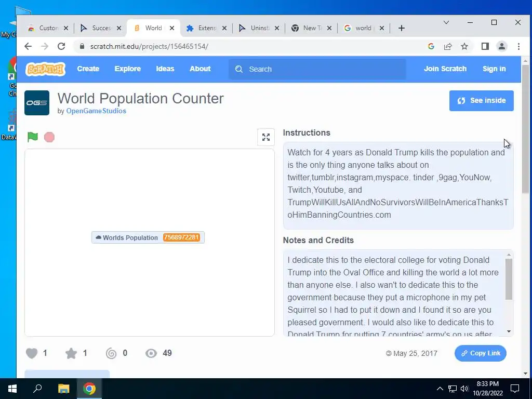Image resolution: width=532 pixels, height=399 pixels.
Task: Open the notification center icon
Action: (515, 389)
